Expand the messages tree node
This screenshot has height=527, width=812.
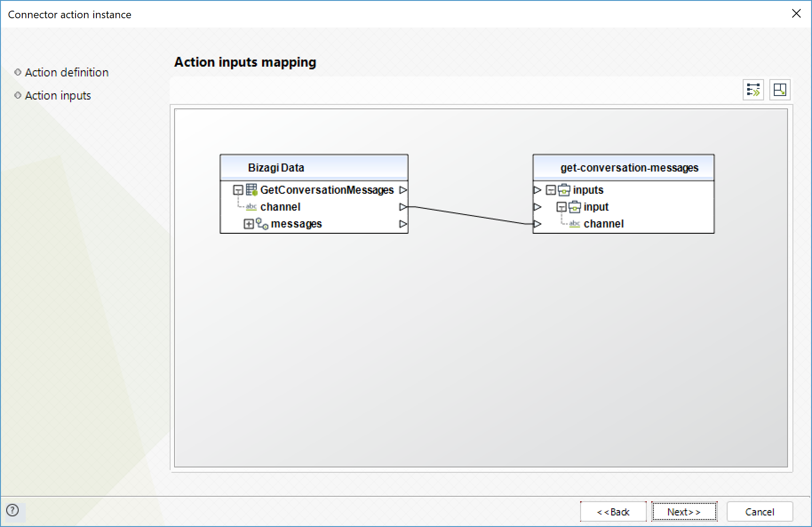pos(249,224)
